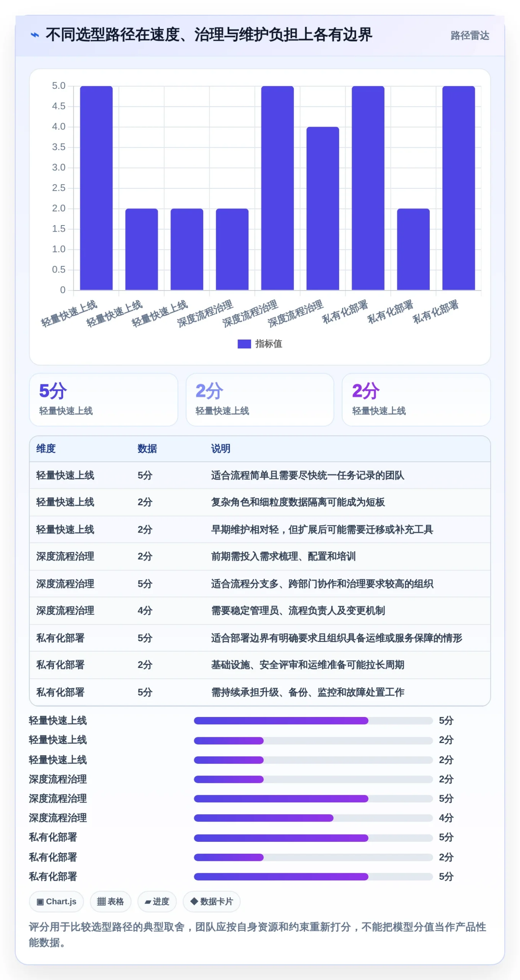This screenshot has height=980, width=520.
Task: Click the 5.0 y-axis label
Action: point(59,86)
